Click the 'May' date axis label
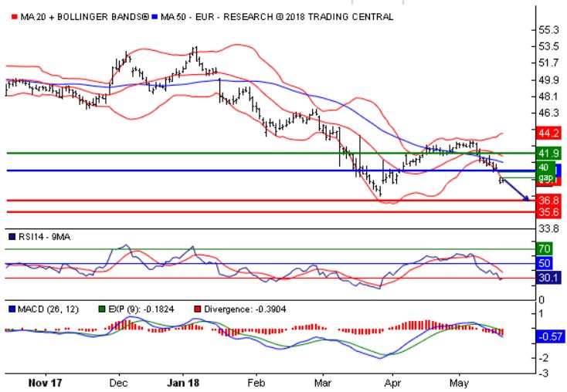 click(459, 383)
